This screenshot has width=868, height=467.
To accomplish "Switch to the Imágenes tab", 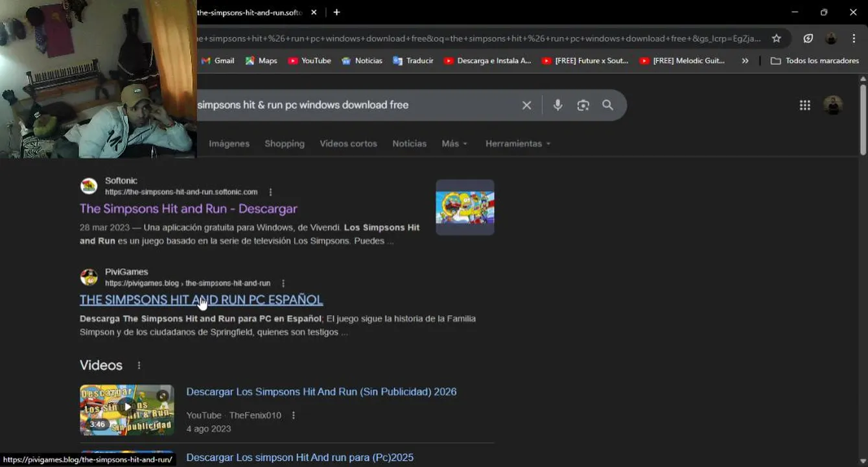I will (229, 143).
